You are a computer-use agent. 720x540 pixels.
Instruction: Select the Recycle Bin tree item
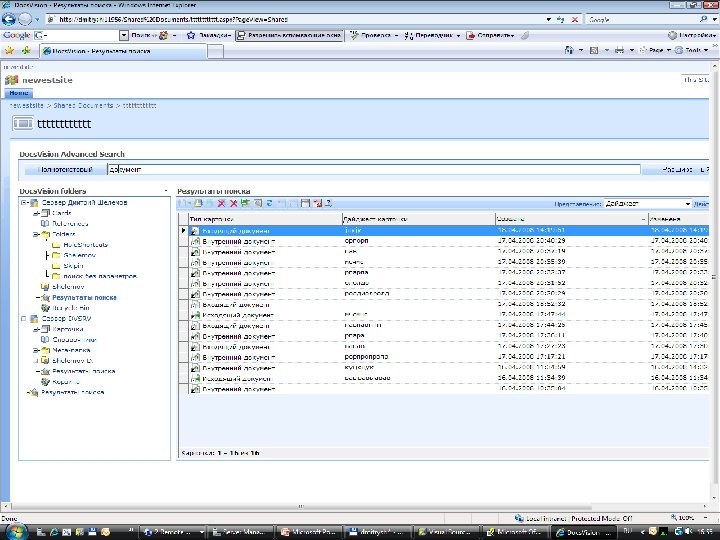coord(71,308)
